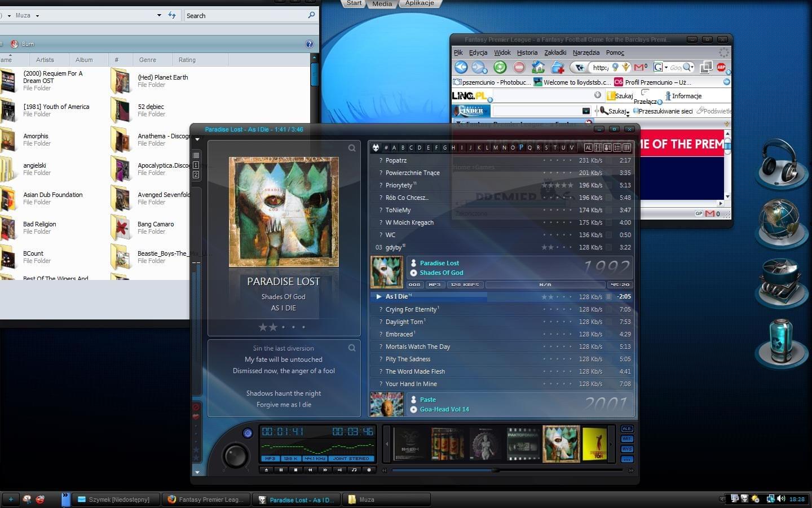Click playlist button 2 on the player's left sidebar
The height and width of the screenshot is (508, 812).
point(196,174)
